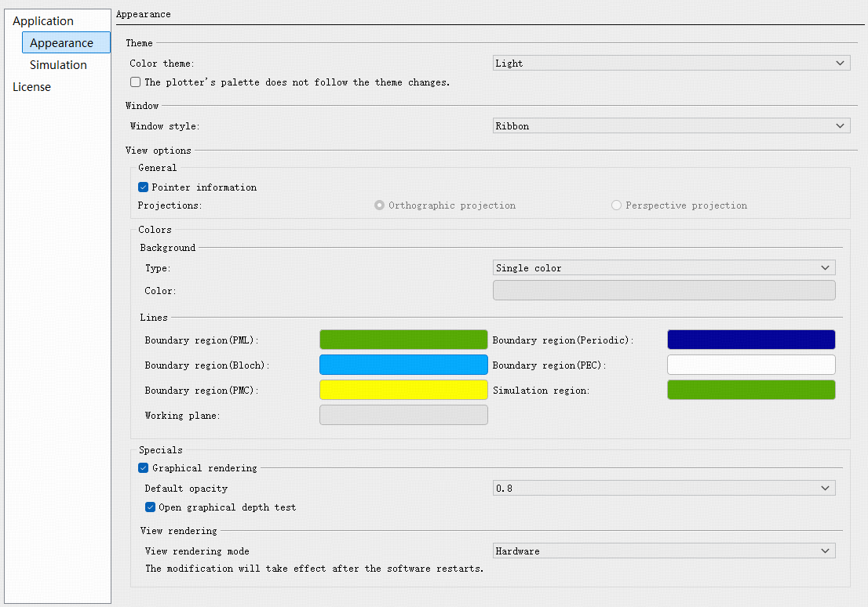Open the Simulation settings page
868x607 pixels.
pos(58,65)
